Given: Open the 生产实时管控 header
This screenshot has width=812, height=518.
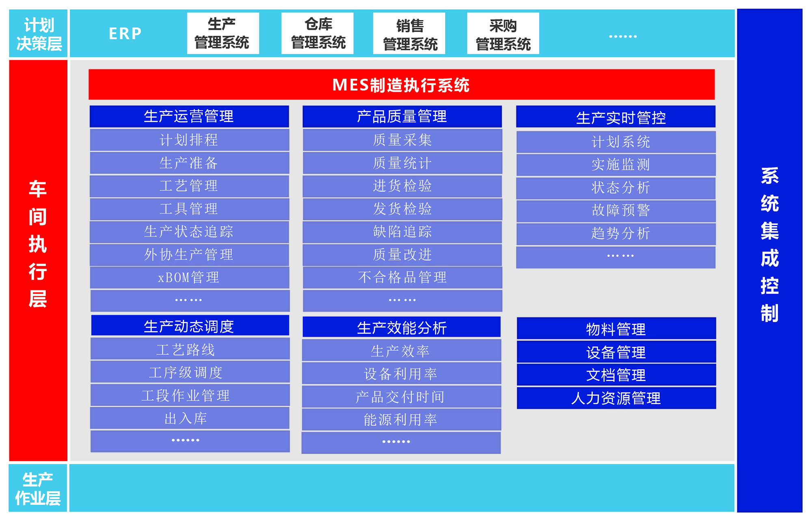Looking at the screenshot, I should pyautogui.click(x=615, y=117).
